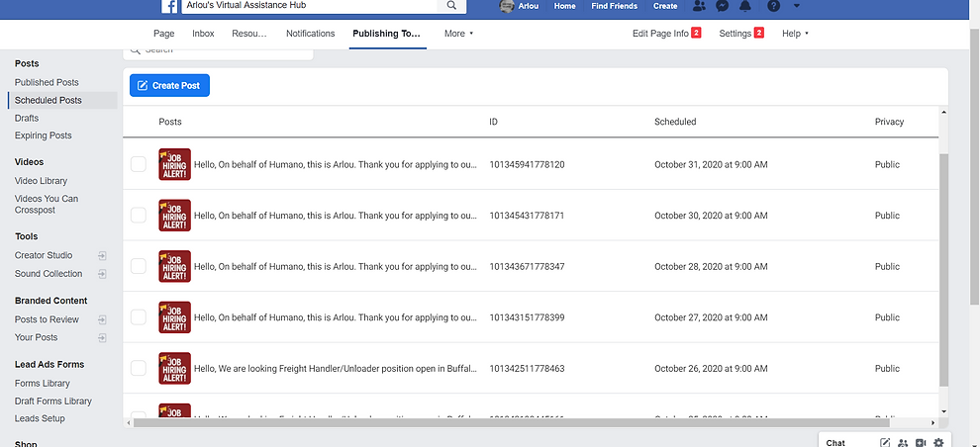Viewport: 980px width, 447px height.
Task: Expand the More dropdown in page tabs
Action: pyautogui.click(x=458, y=34)
